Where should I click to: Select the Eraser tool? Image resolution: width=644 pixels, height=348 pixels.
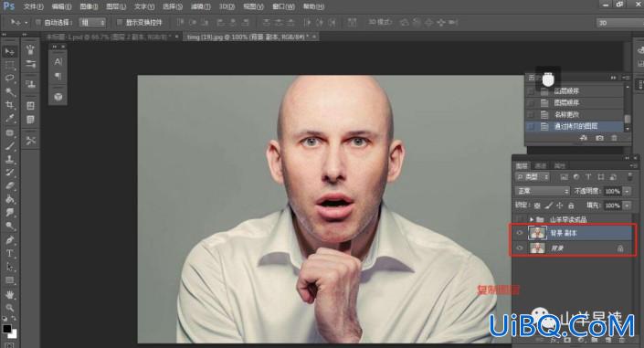coord(9,185)
